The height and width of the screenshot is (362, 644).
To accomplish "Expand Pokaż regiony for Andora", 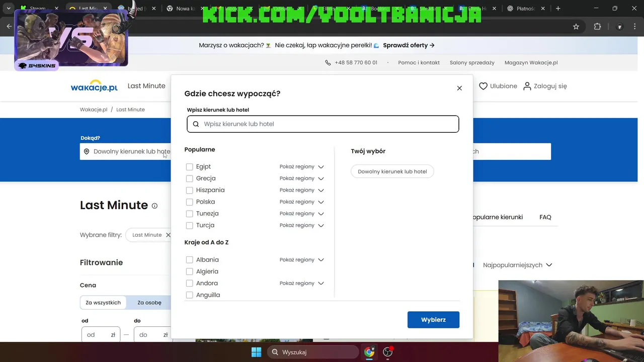I will pyautogui.click(x=302, y=284).
